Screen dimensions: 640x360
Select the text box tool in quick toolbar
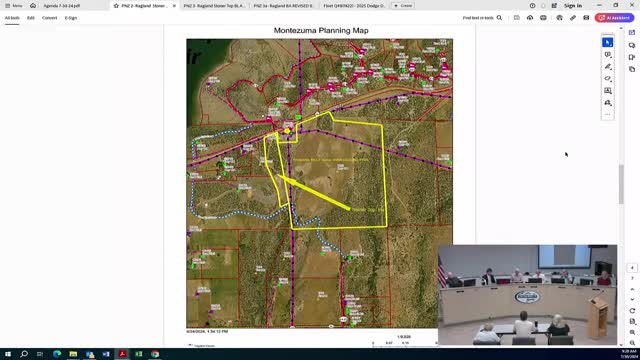(x=607, y=91)
